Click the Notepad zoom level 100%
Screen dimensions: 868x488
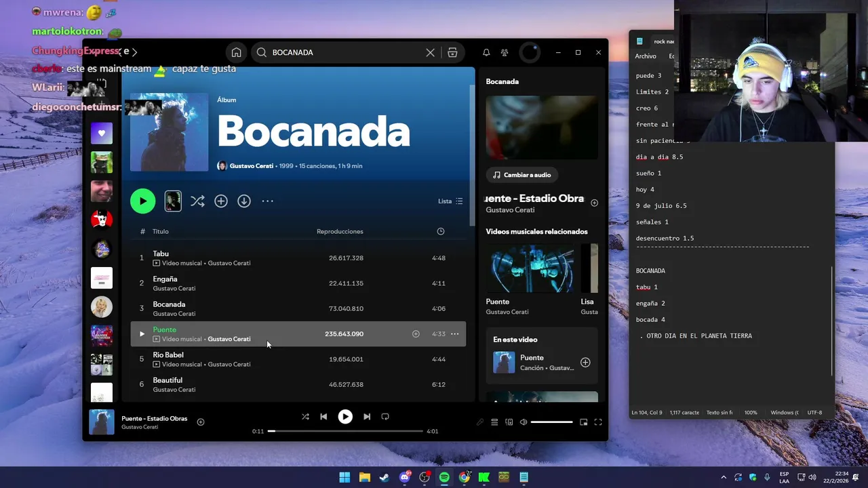751,412
